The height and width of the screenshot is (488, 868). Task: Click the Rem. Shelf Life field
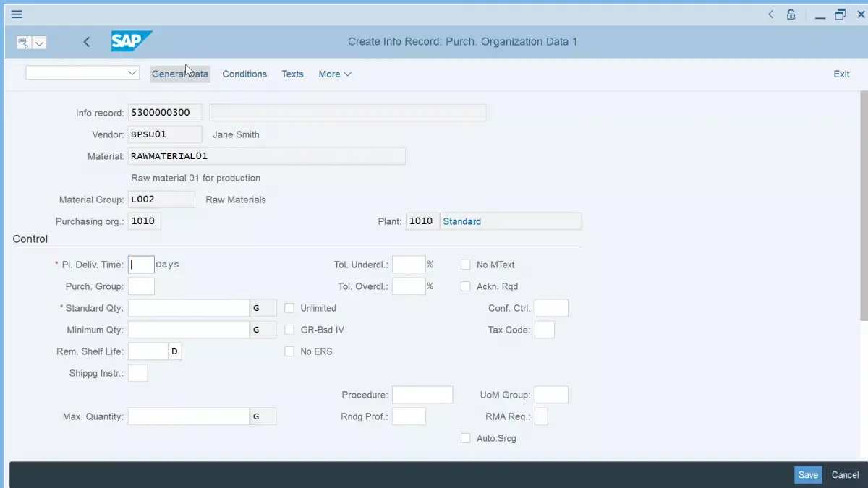click(148, 351)
